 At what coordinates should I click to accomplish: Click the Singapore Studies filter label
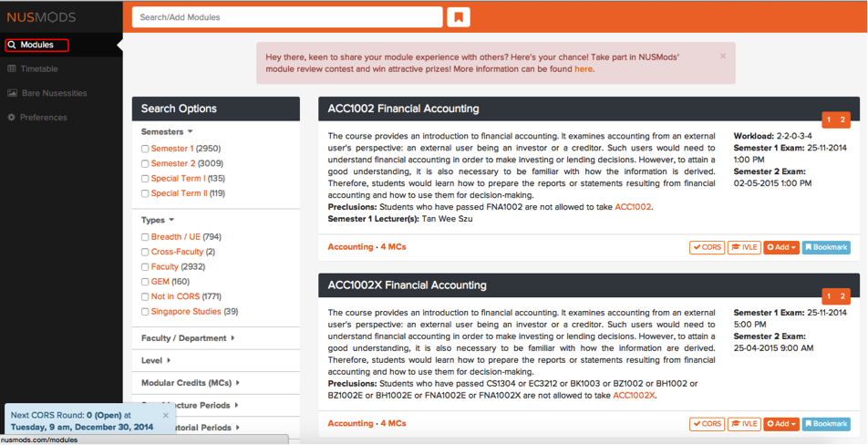pos(186,312)
